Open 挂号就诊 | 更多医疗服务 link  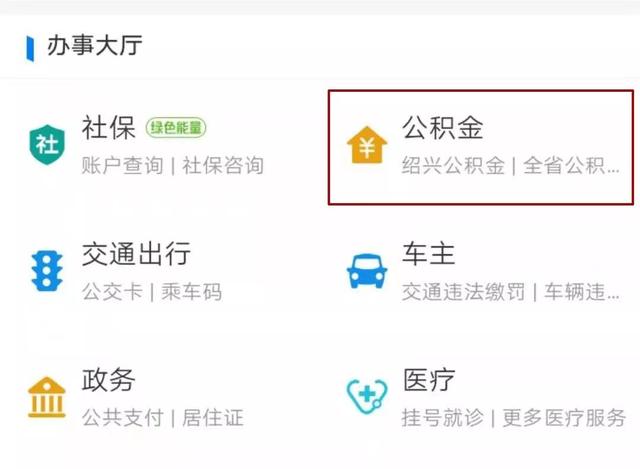point(514,418)
